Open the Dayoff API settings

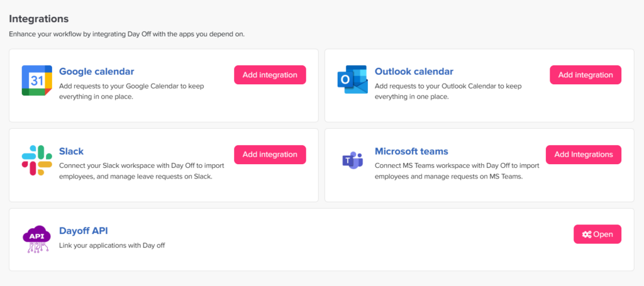(597, 234)
